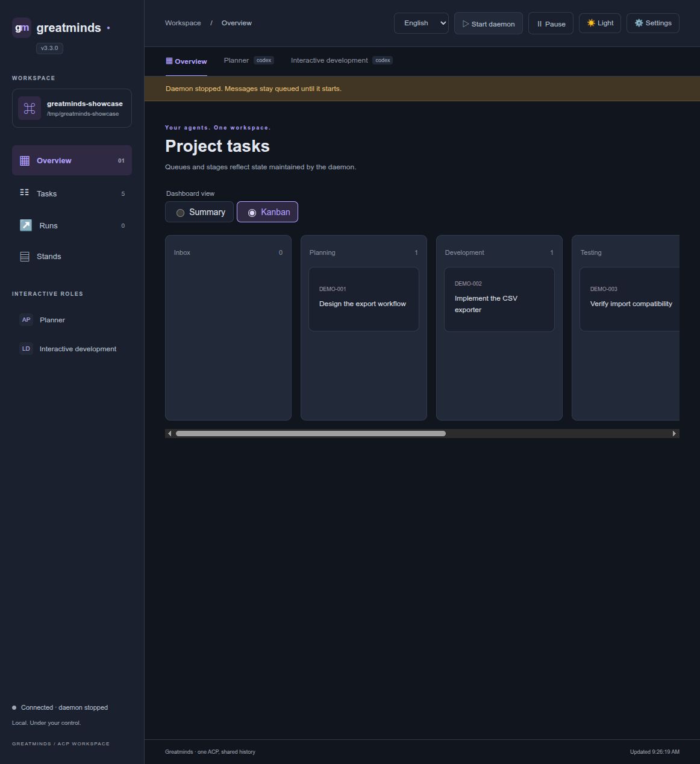
Task: Click the Planning column header
Action: (x=364, y=252)
